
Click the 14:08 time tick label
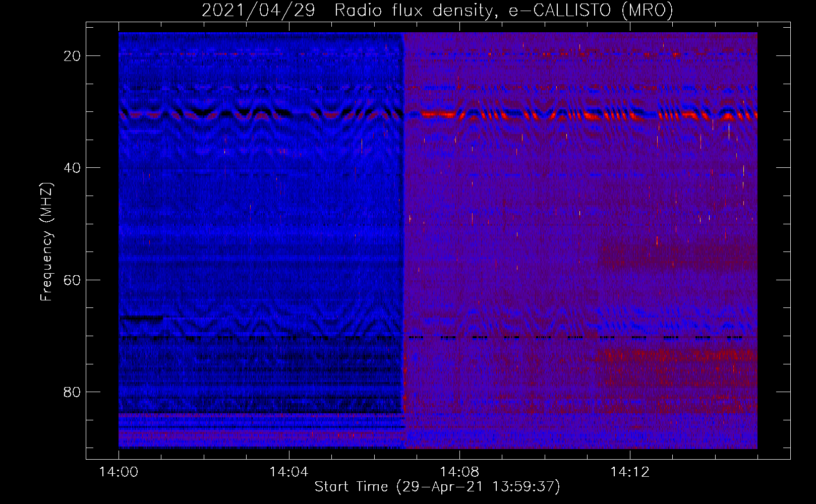click(x=459, y=472)
